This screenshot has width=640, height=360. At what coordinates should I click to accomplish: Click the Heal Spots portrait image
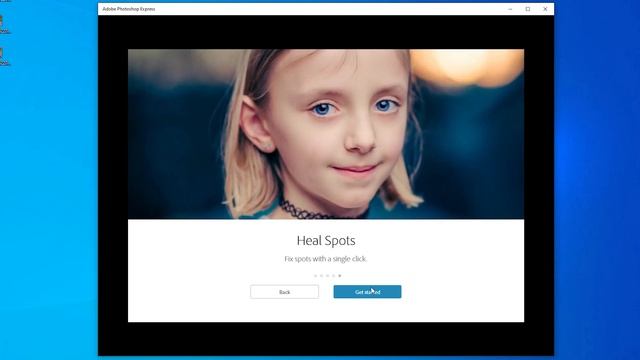326,134
